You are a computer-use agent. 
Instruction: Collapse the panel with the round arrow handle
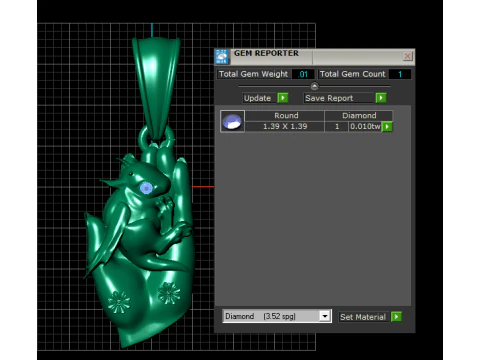pyautogui.click(x=314, y=86)
